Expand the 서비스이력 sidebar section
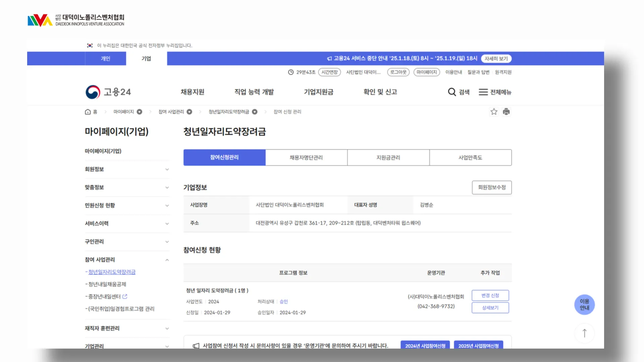644x362 pixels. click(x=167, y=224)
